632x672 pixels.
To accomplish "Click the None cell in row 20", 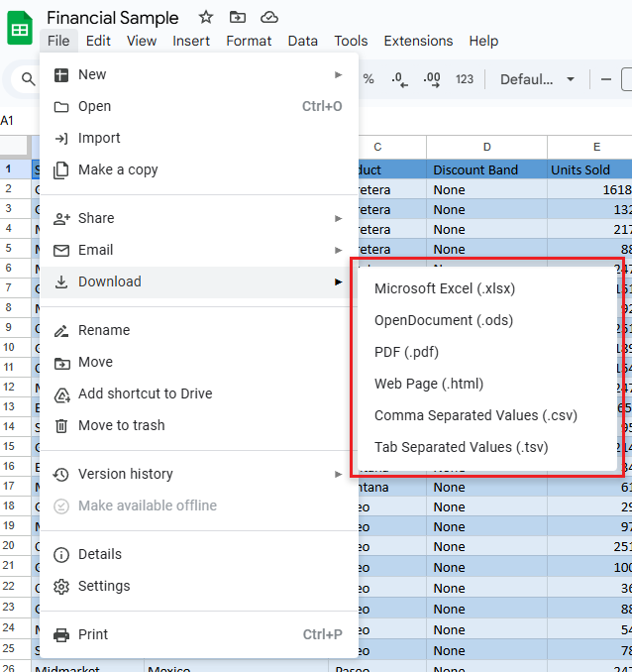I will (x=486, y=546).
